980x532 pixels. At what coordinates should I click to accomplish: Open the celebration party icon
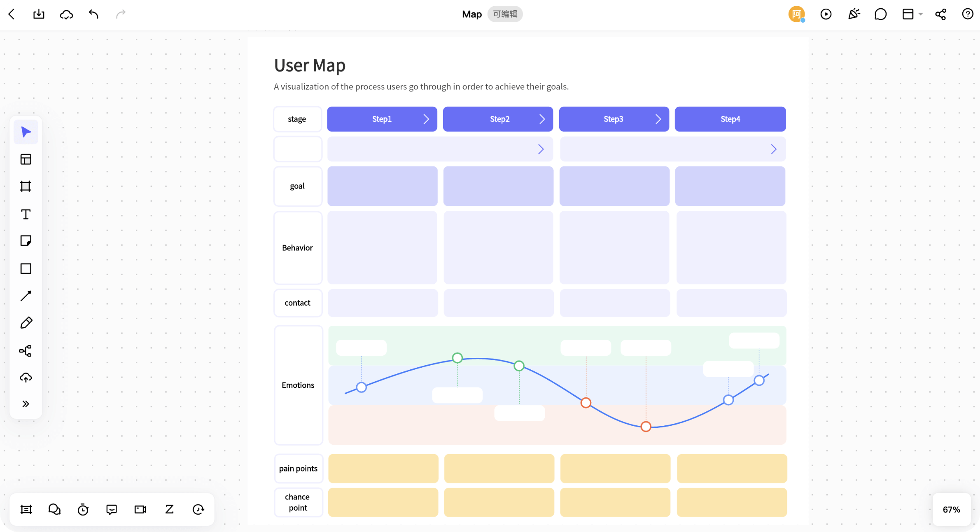point(854,14)
